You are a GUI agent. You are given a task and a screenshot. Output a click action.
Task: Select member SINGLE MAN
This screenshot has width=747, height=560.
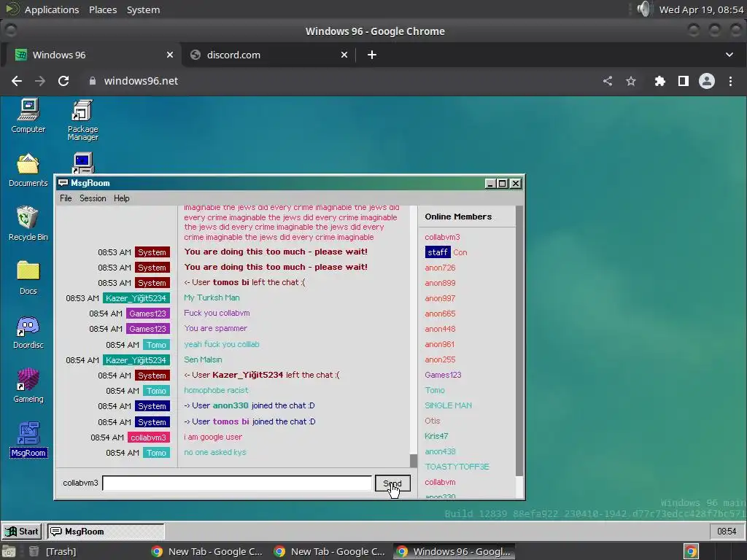point(449,405)
